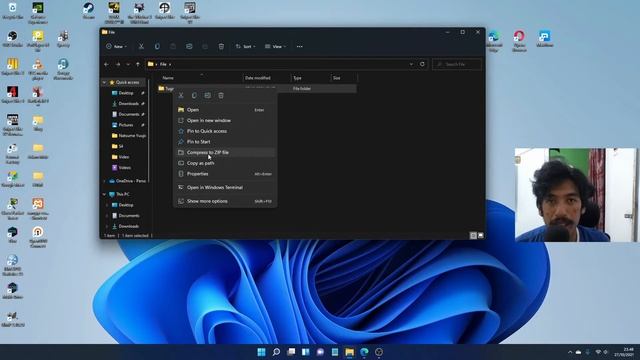Click the Copy icon in the Explorer toolbar
The width and height of the screenshot is (640, 360).
(x=157, y=47)
